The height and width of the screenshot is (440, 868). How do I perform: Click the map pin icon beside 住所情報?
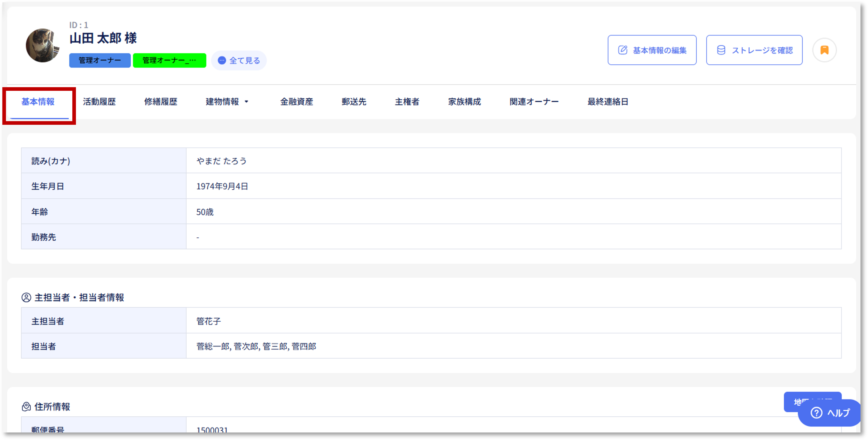pos(26,407)
